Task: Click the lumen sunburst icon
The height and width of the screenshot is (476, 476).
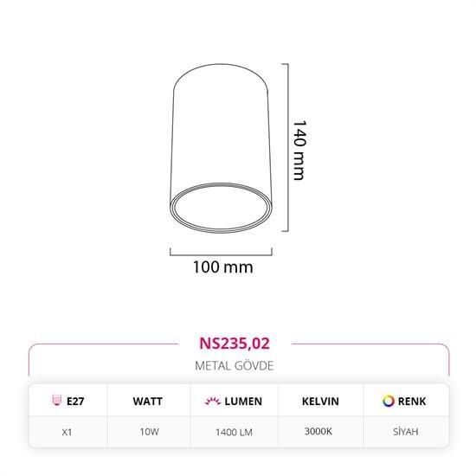Action: tap(213, 401)
